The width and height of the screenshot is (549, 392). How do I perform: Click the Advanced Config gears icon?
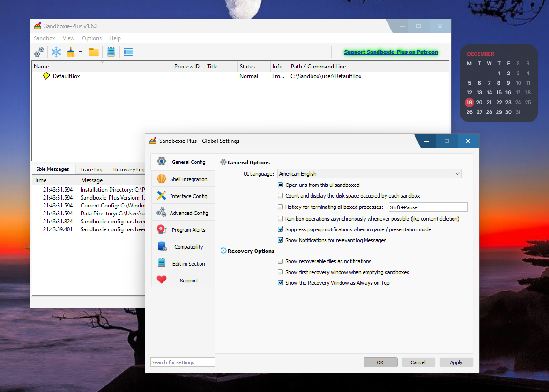[162, 213]
